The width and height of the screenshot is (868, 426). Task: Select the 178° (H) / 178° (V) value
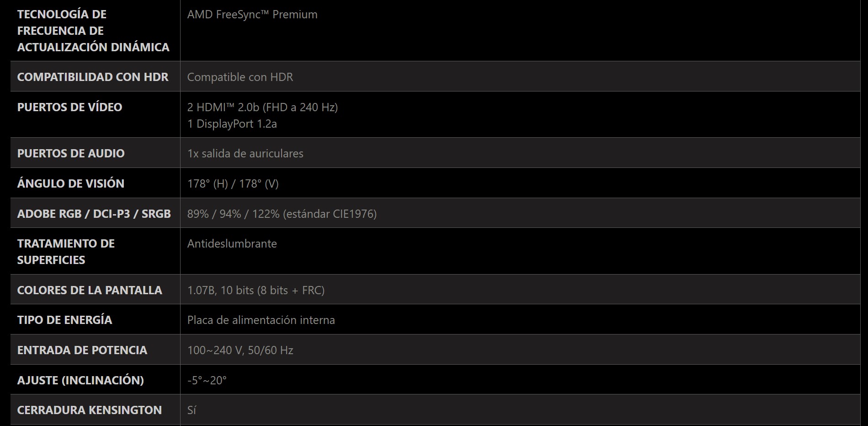233,183
